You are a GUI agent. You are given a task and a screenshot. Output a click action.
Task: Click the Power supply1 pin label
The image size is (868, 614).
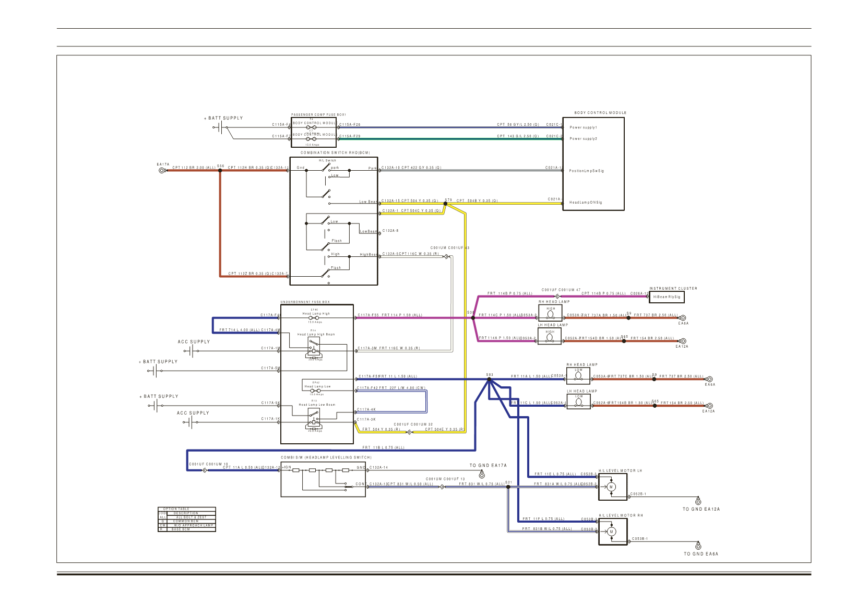[583, 127]
